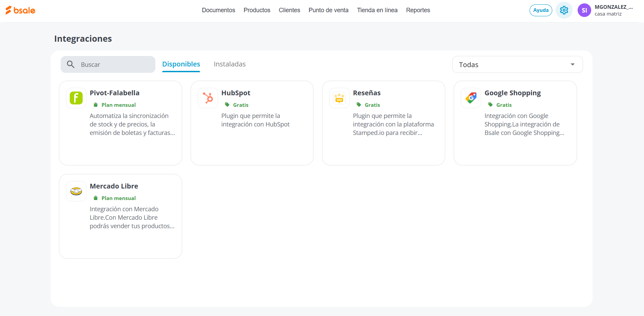The height and width of the screenshot is (316, 644).
Task: Switch to the Instaladas tab
Action: click(230, 64)
